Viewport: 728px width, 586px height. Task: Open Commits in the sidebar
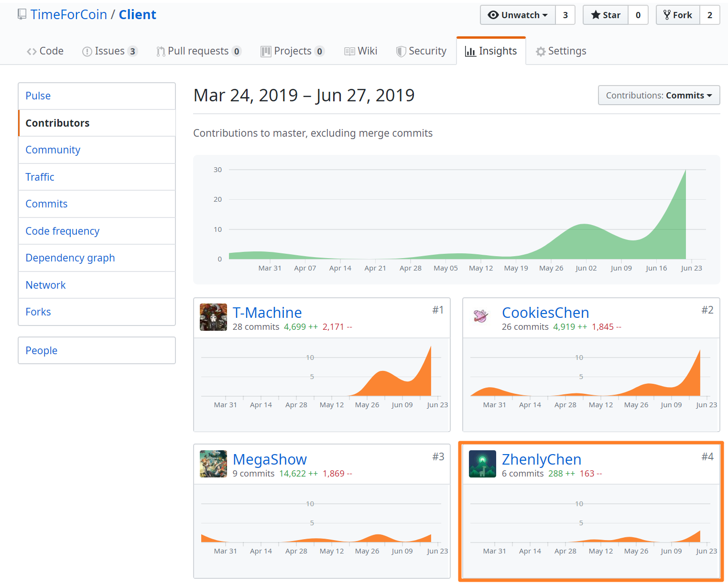[97, 204]
